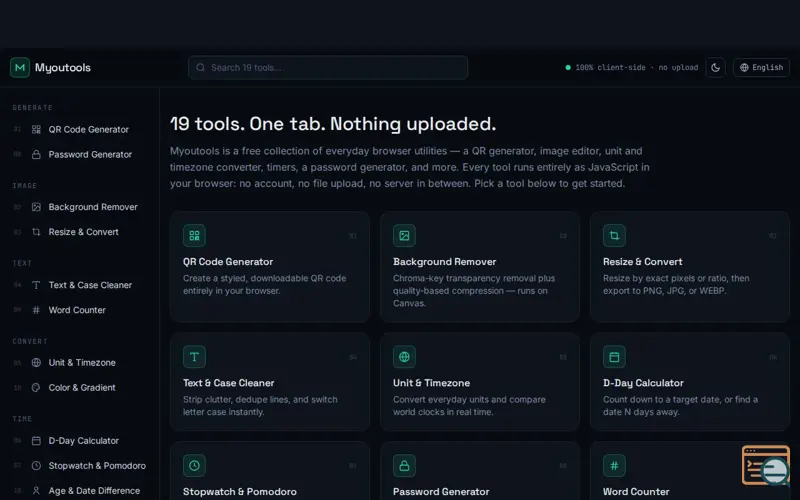Viewport: 800px width, 500px height.
Task: Open the Myoutools home link text
Action: tap(63, 67)
